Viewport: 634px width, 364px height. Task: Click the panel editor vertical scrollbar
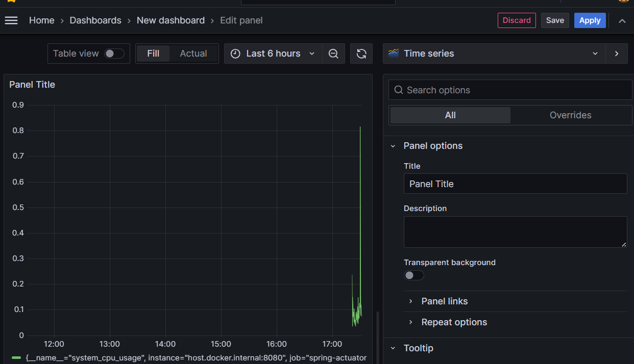[377, 337]
